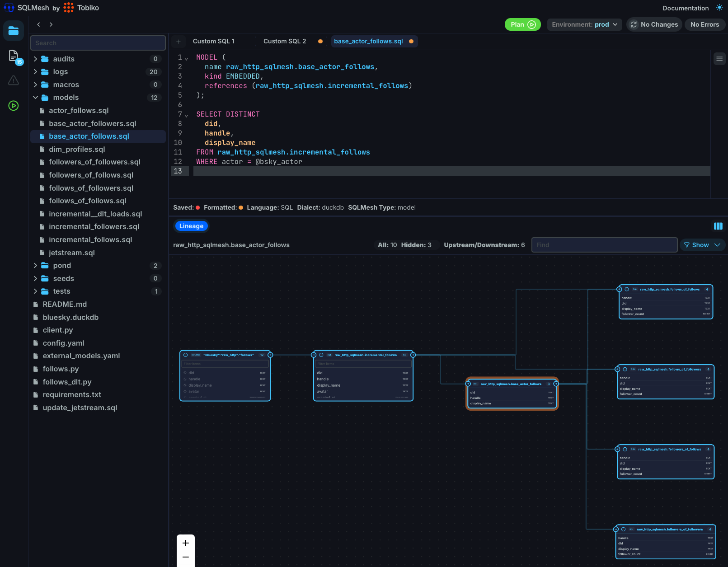Toggle select circle on incremental_follows node
This screenshot has height=567, width=728.
[x=321, y=355]
